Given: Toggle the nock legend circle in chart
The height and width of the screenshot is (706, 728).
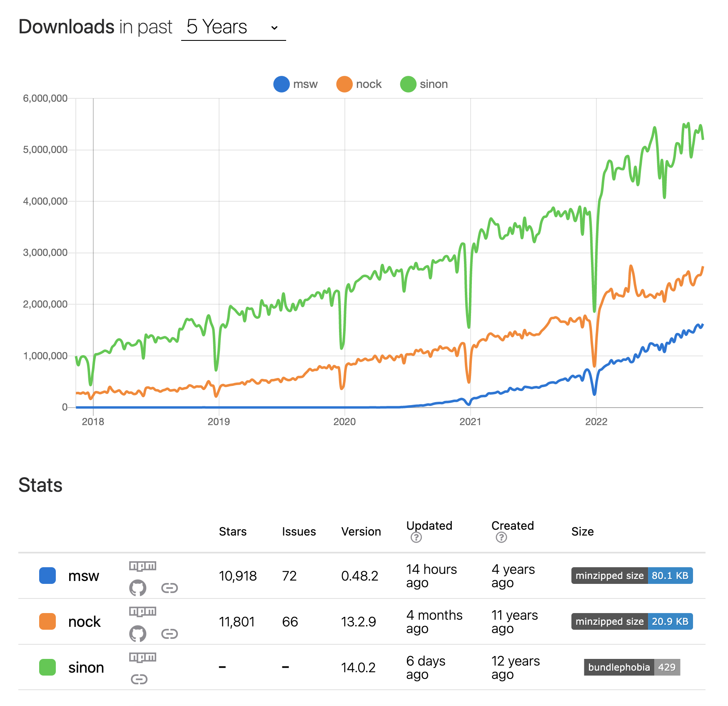Looking at the screenshot, I should click(x=344, y=84).
